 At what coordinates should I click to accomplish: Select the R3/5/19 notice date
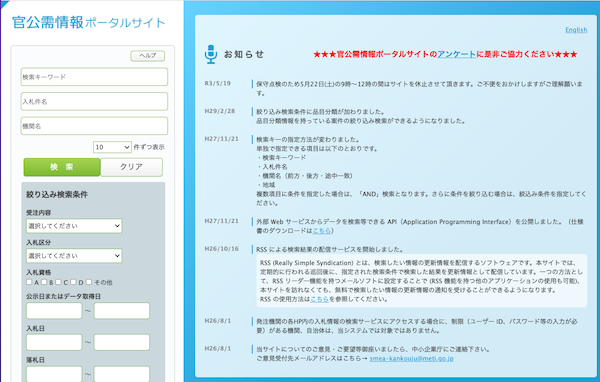pos(218,83)
